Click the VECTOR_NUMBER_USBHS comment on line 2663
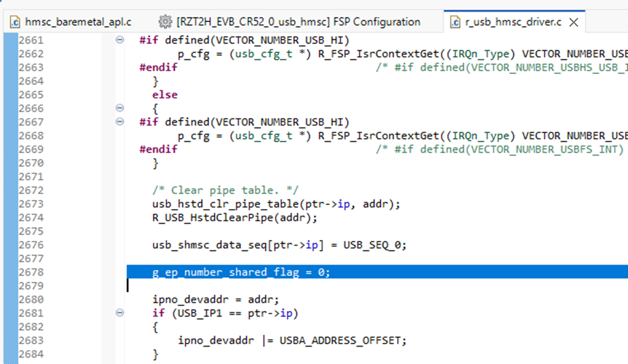 pyautogui.click(x=501, y=67)
